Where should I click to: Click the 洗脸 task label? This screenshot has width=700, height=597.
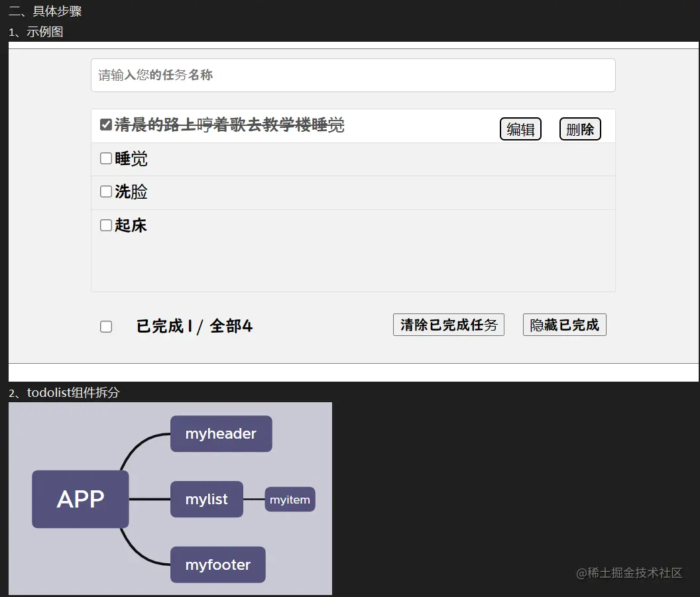coord(131,192)
